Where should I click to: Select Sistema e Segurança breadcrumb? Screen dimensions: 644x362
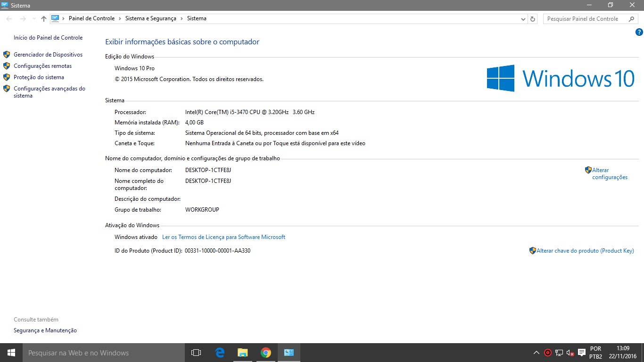tap(150, 18)
